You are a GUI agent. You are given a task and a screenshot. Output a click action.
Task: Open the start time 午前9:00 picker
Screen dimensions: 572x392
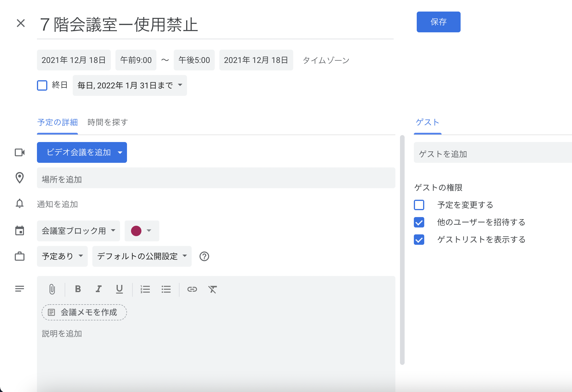pyautogui.click(x=136, y=60)
